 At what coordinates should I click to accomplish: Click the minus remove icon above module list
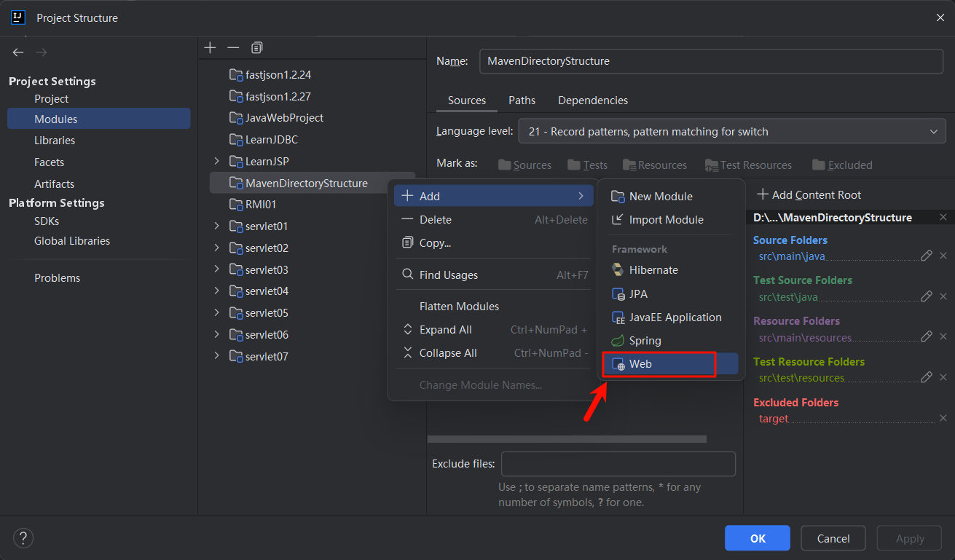pos(233,47)
